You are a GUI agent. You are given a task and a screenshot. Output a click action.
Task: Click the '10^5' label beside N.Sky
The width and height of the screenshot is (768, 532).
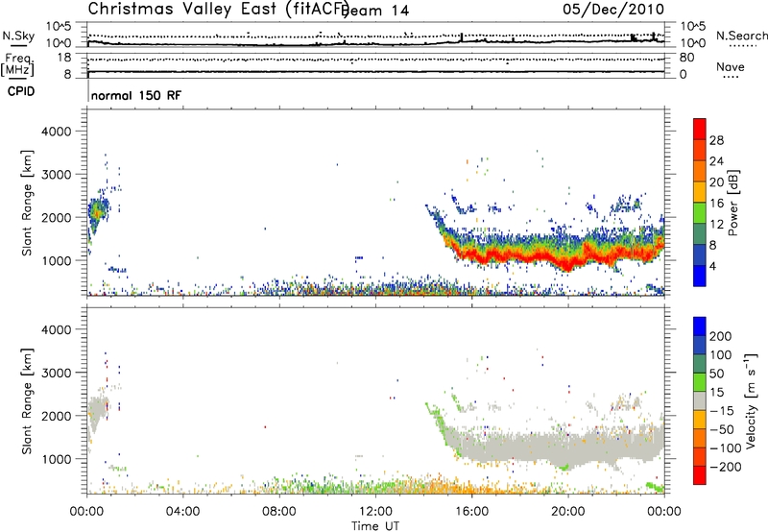coord(59,27)
